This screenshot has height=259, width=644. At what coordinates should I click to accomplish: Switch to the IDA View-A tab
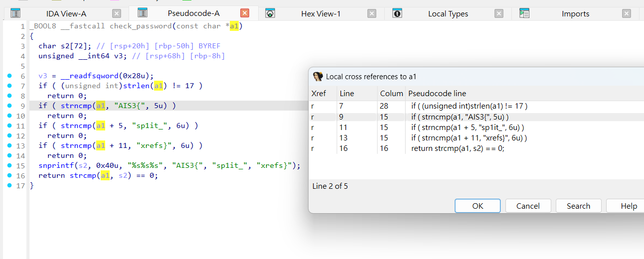(66, 13)
